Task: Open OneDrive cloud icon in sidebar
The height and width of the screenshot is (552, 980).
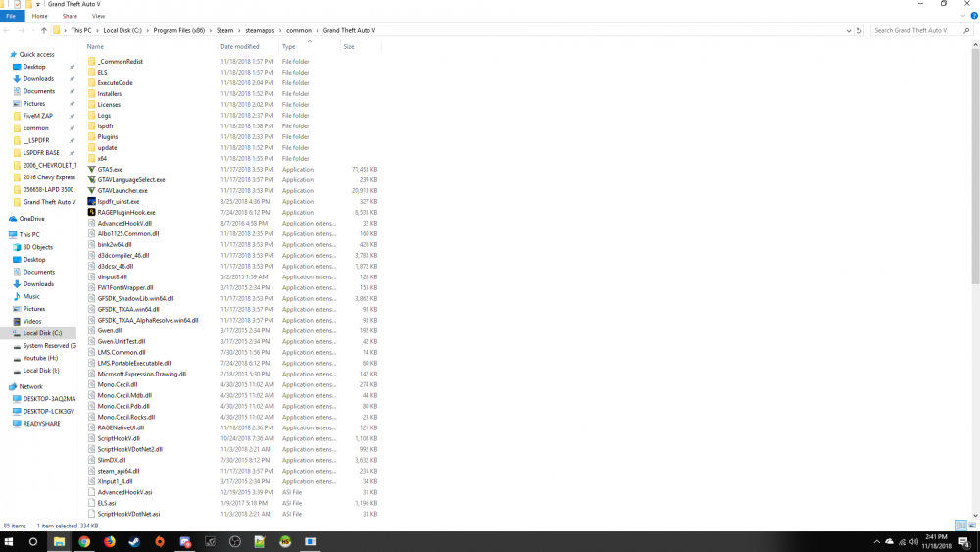Action: [x=13, y=219]
